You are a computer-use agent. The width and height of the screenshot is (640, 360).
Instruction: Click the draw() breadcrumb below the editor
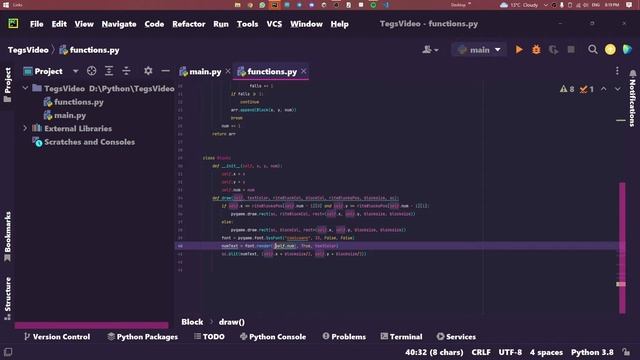231,322
